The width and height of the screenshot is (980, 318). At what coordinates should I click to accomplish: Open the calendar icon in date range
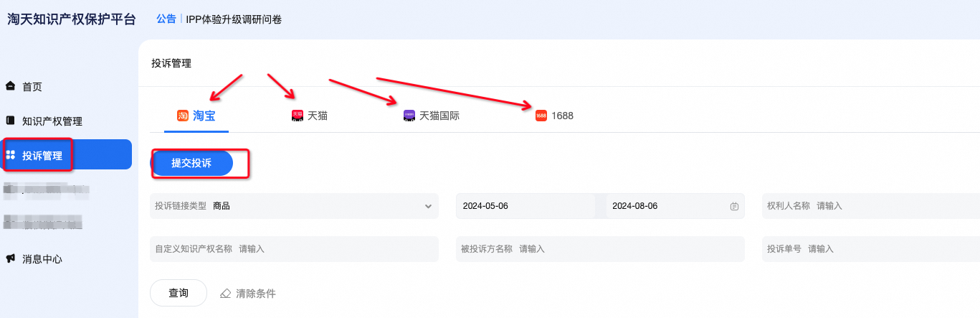click(x=734, y=206)
